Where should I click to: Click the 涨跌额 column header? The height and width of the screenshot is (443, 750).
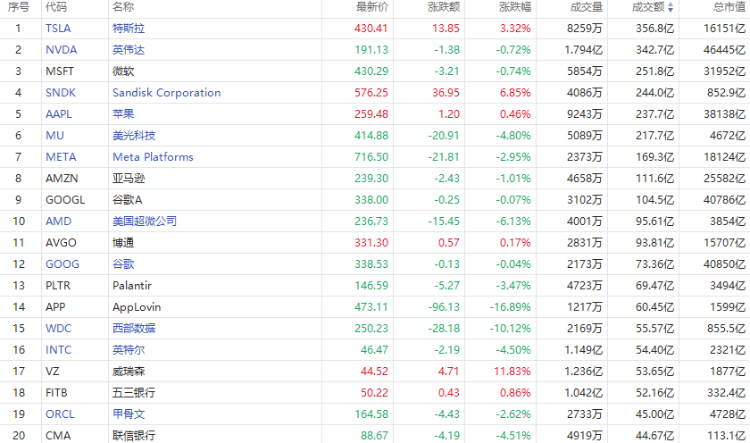444,7
